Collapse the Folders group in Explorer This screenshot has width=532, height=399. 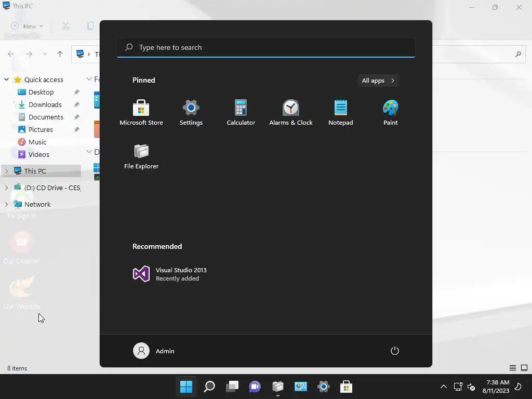(x=89, y=79)
